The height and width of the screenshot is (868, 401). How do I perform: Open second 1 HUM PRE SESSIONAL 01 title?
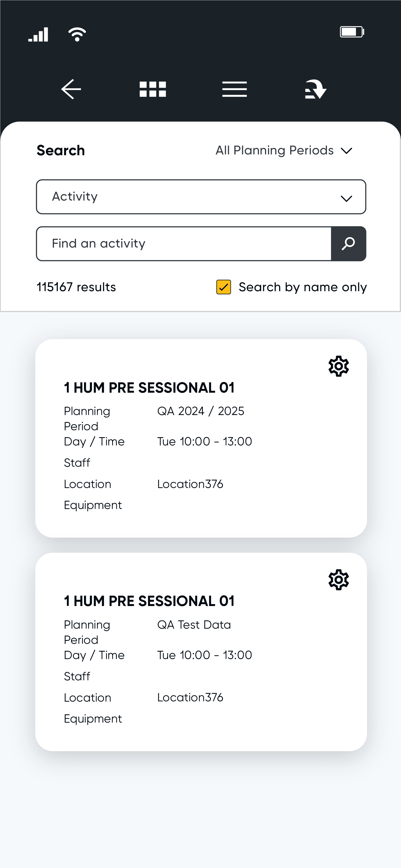coord(149,601)
